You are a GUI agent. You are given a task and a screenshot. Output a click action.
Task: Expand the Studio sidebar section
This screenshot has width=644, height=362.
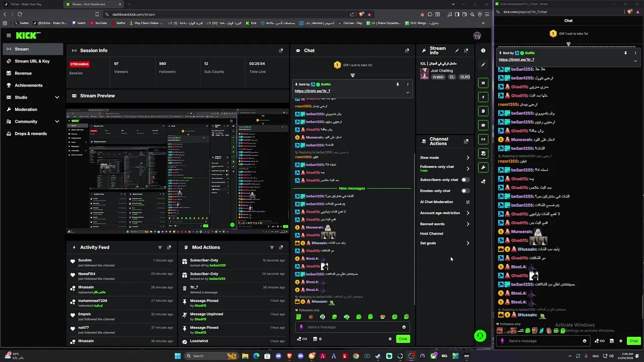coord(57,98)
